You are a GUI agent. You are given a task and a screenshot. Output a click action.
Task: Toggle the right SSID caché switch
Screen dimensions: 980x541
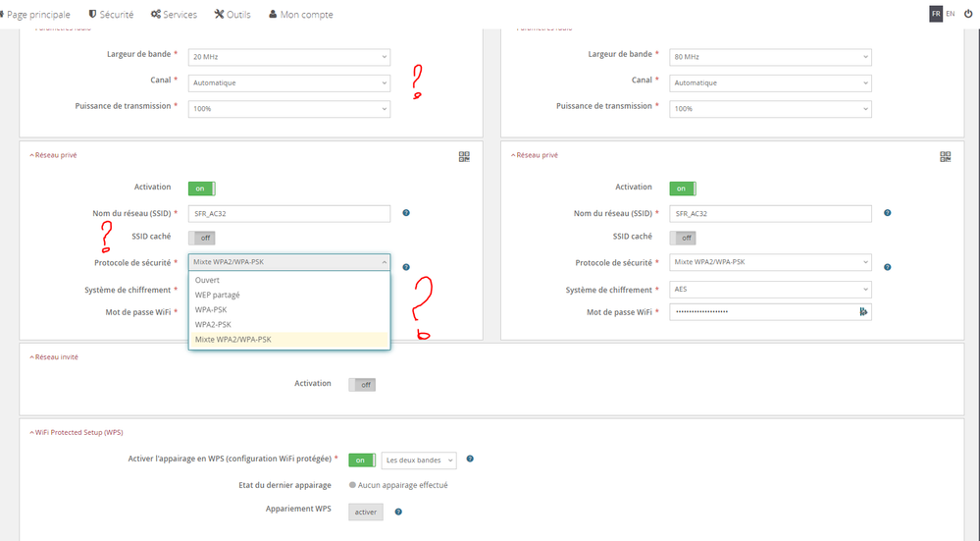[683, 238]
